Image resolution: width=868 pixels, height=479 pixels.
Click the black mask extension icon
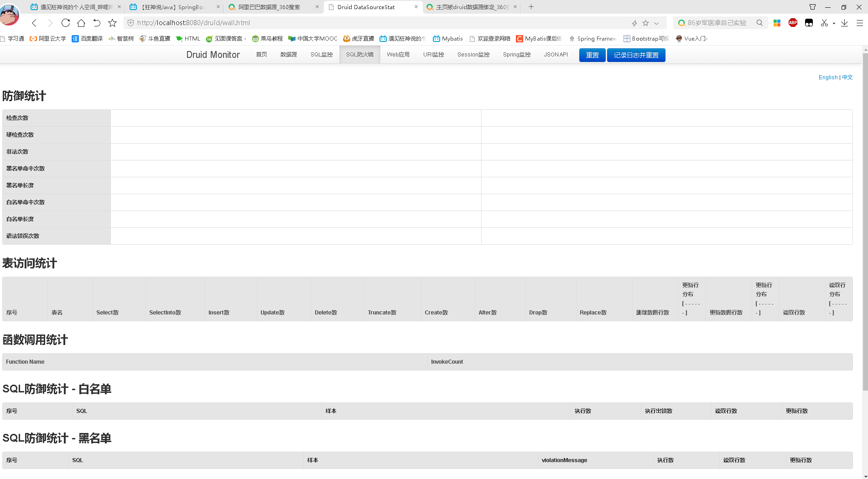[809, 23]
